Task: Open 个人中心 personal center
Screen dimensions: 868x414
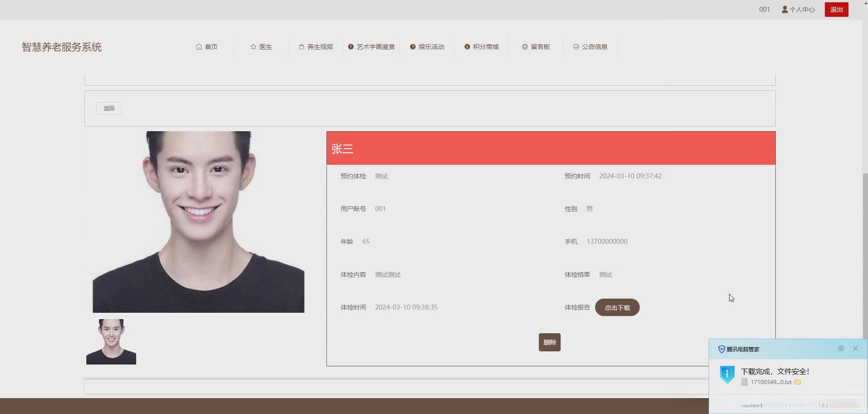Action: (x=798, y=10)
